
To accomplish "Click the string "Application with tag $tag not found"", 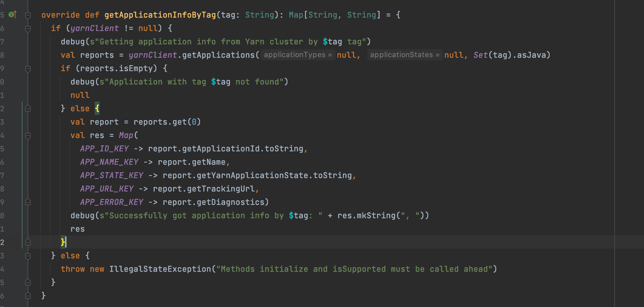I will 194,82.
